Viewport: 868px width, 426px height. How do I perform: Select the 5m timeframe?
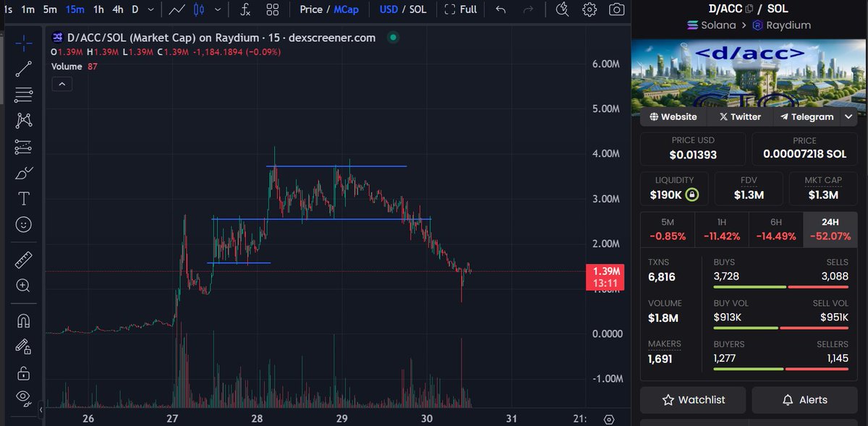click(50, 9)
